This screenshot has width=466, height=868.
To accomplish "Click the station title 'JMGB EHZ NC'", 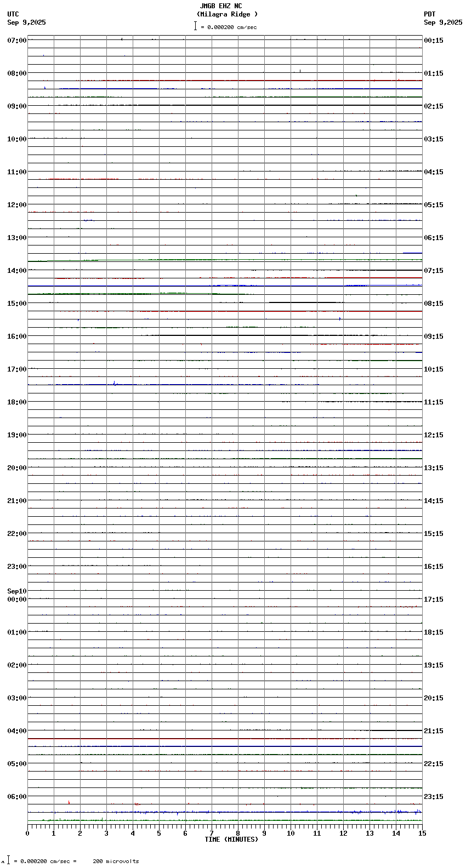I will 221,6.
